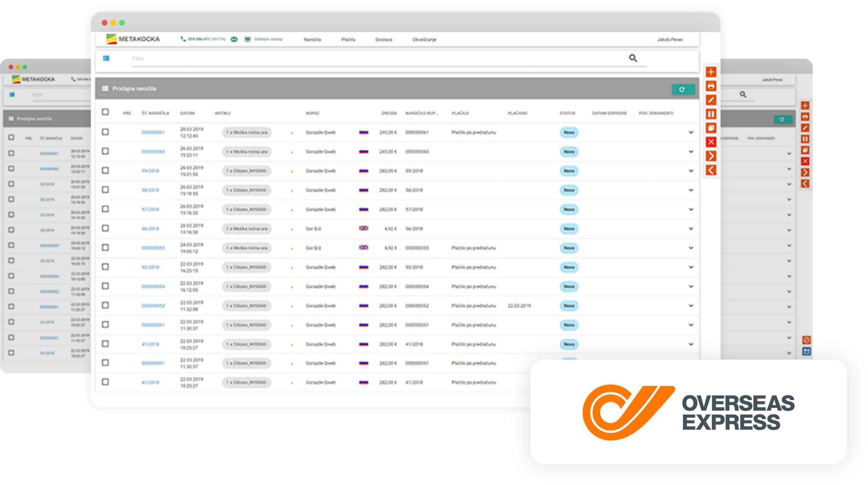Click the green phone icon in front window header

[x=183, y=39]
